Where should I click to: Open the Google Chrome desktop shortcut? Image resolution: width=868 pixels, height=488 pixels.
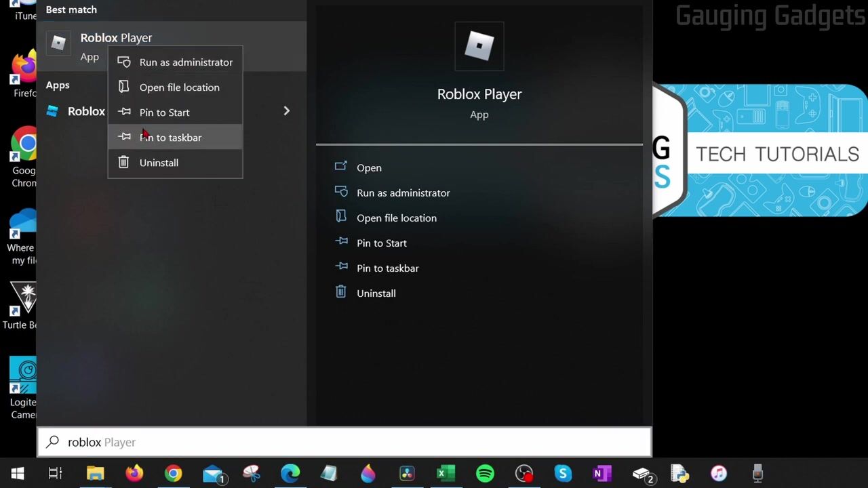point(24,156)
